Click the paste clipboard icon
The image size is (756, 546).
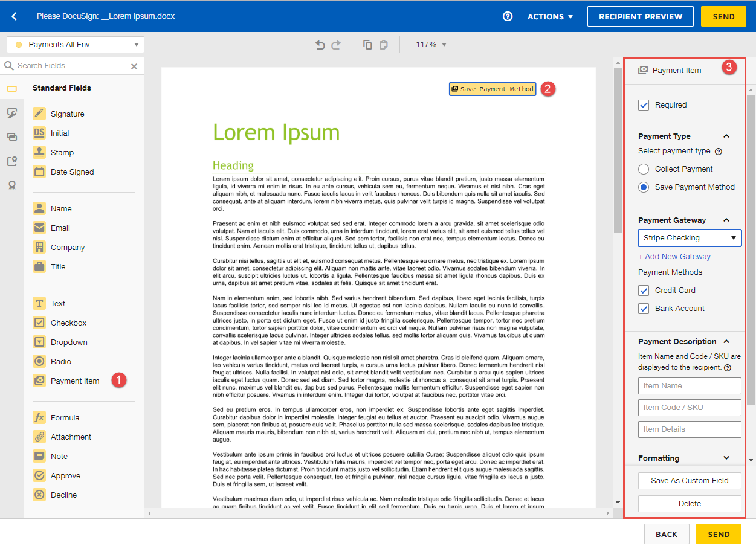[383, 45]
